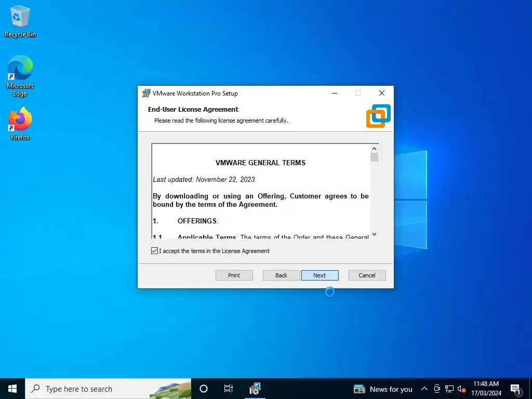This screenshot has height=399, width=532.
Task: Click the OFFERINGS section heading
Action: 198,221
